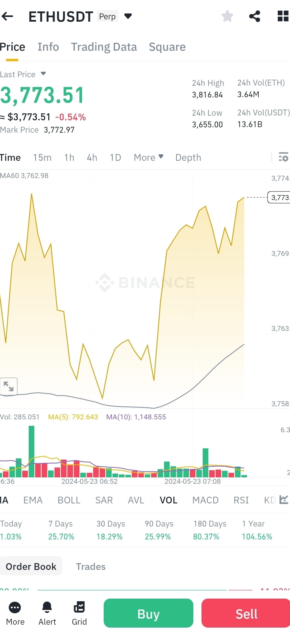290x644 pixels.
Task: Switch to the Trading Data tab
Action: coord(104,47)
